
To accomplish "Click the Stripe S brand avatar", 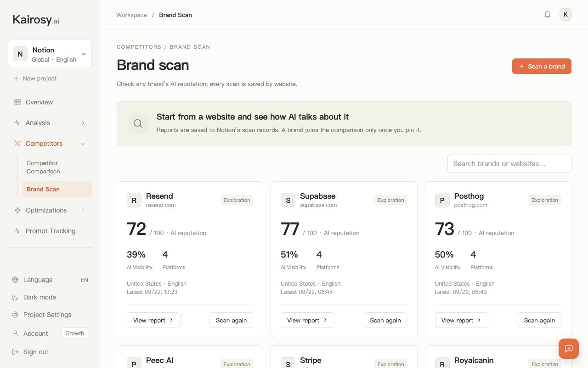I will click(x=288, y=362).
